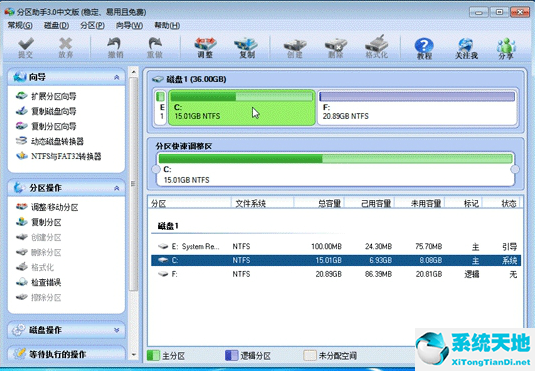This screenshot has width=535, height=371.
Task: Open the 分区(P) menu
Action: tap(92, 26)
